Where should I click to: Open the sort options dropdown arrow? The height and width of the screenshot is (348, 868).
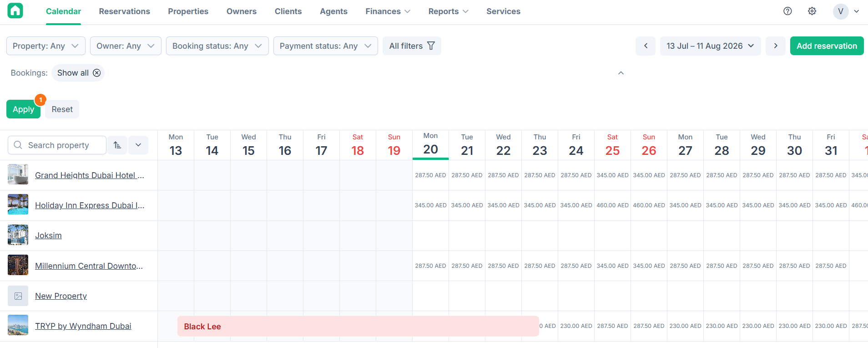[x=138, y=145]
